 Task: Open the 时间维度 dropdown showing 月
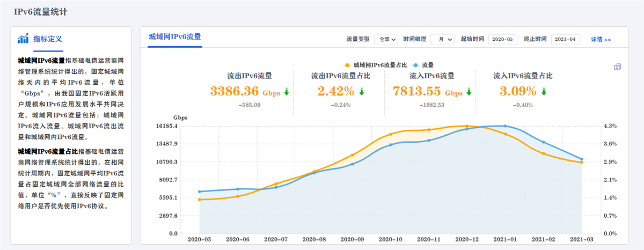click(442, 39)
